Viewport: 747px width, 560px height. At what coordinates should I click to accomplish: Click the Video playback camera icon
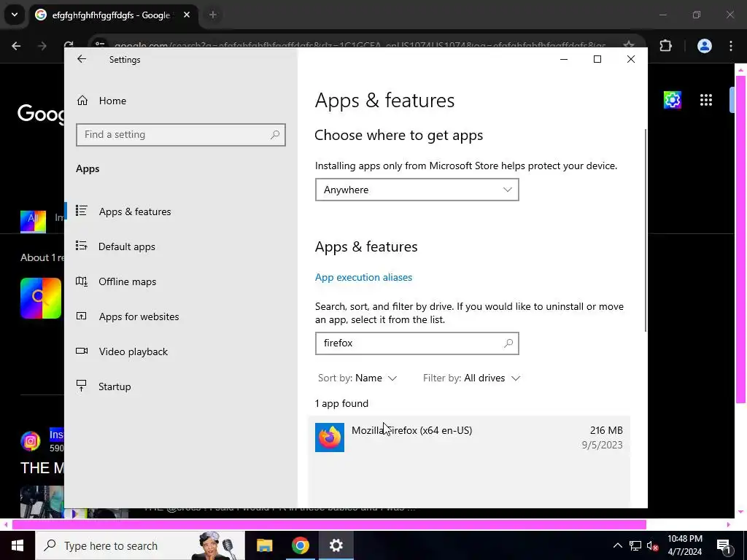point(82,351)
